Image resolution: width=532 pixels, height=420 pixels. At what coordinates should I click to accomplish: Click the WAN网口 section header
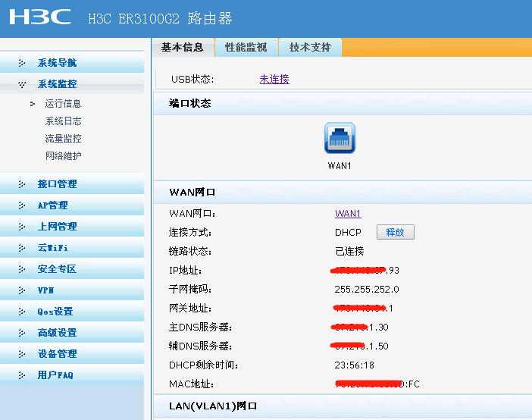click(192, 192)
